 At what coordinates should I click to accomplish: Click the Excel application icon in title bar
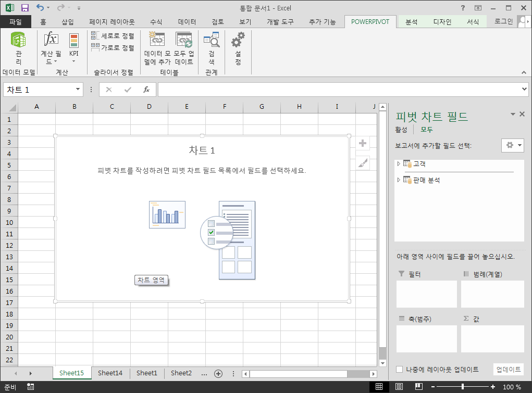[x=9, y=7]
